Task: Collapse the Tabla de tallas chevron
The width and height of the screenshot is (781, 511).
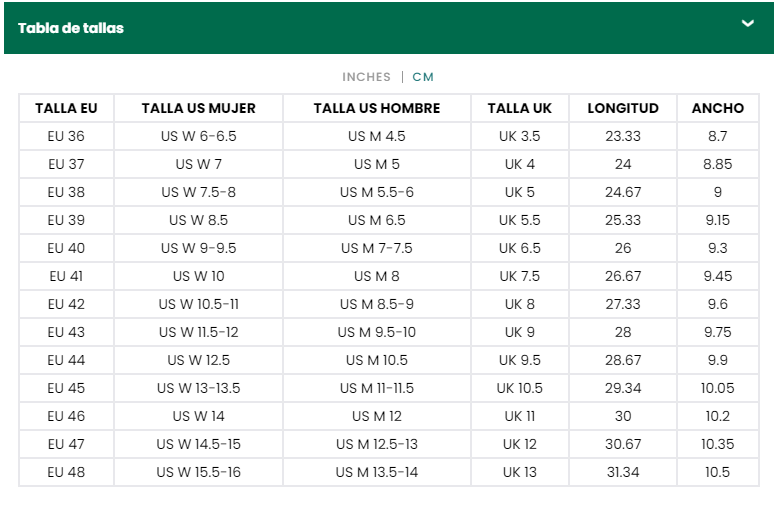Action: point(747,23)
